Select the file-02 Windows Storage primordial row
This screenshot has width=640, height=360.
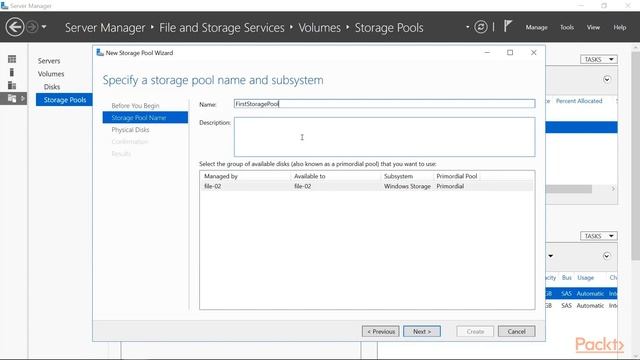(x=367, y=186)
